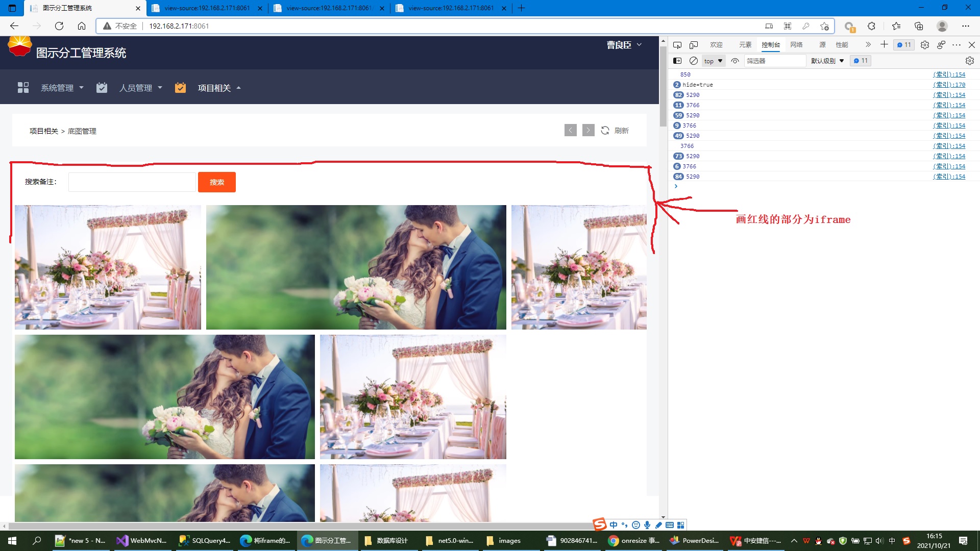Click the live expression eye icon

pos(735,61)
